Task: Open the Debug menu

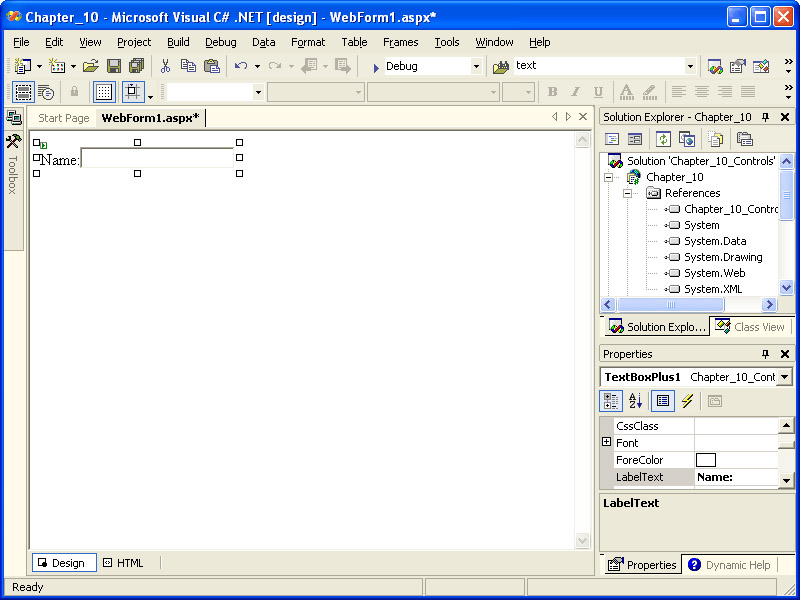Action: point(220,42)
